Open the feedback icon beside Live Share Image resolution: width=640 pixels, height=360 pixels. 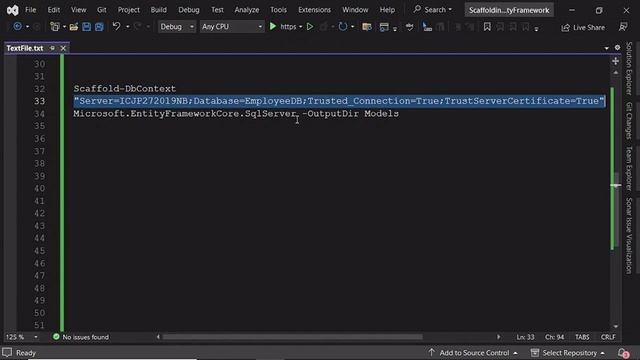pos(623,27)
